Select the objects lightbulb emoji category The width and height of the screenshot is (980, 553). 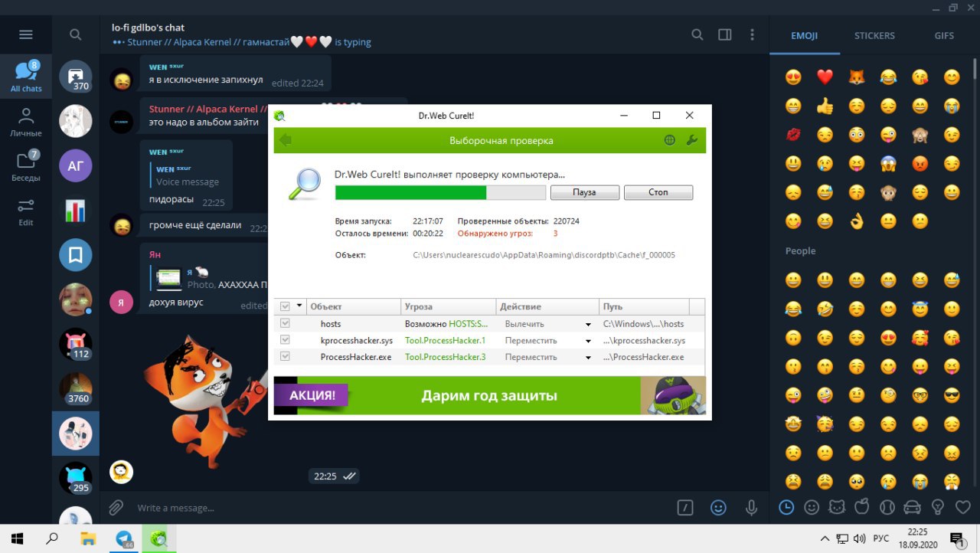[x=937, y=506]
